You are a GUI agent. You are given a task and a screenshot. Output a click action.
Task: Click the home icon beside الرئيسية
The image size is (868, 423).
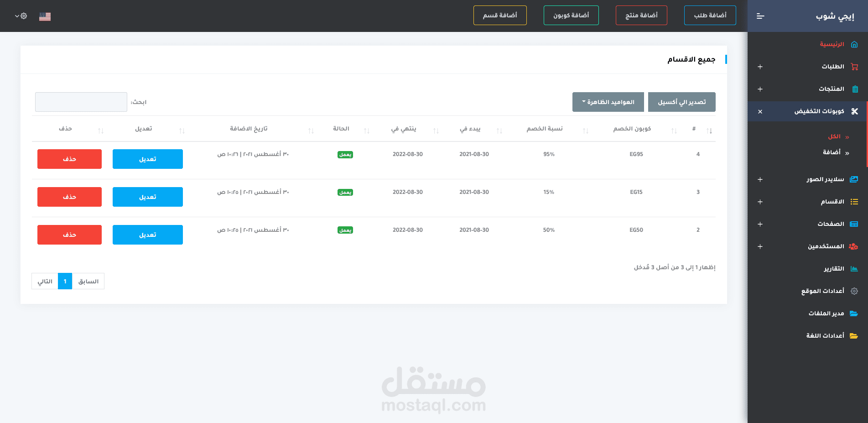(x=854, y=44)
